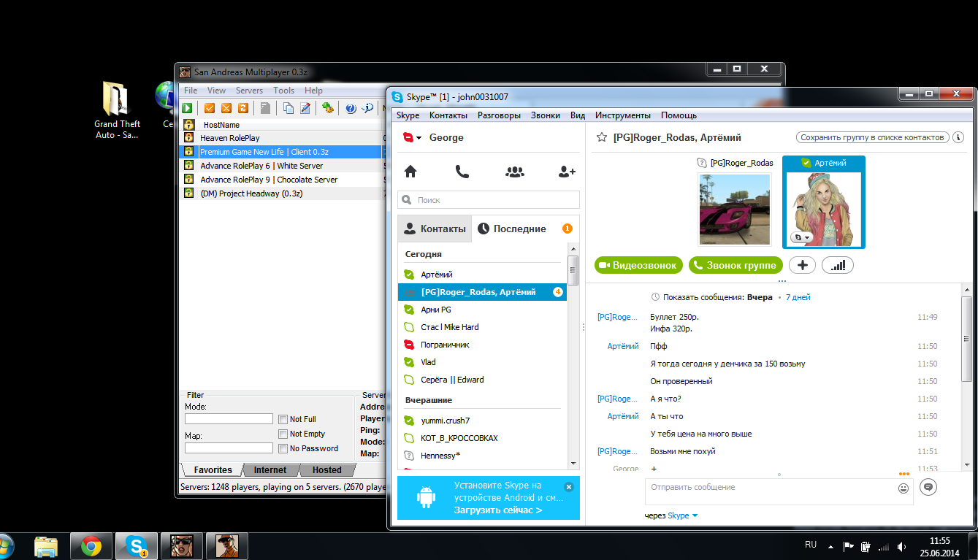This screenshot has height=560, width=978.
Task: Switch to the Internet tab in SA-MP
Action: point(270,469)
